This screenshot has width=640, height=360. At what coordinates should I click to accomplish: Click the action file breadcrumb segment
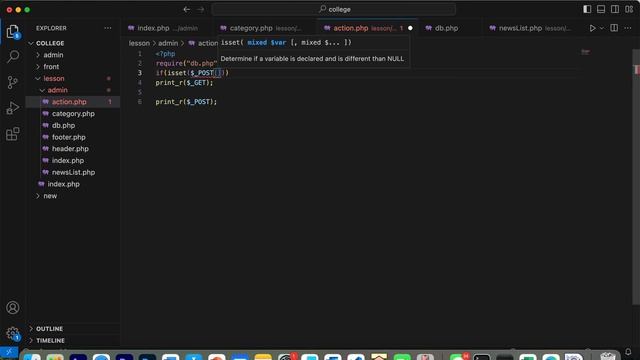203,43
